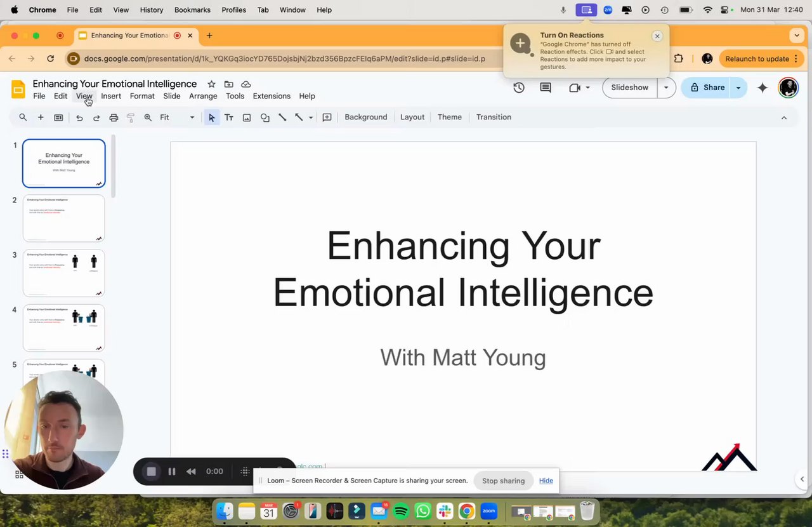Add a comment using toolbar icon
This screenshot has height=527, width=812.
point(327,117)
